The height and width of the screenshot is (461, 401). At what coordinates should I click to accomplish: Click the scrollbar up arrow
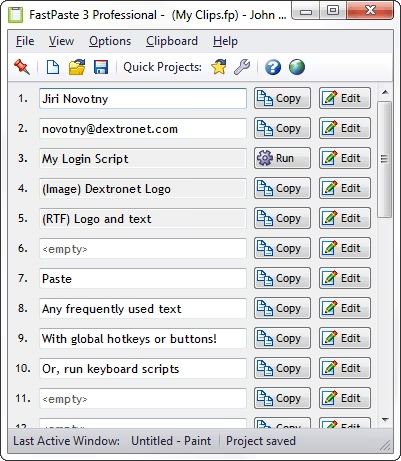(385, 92)
